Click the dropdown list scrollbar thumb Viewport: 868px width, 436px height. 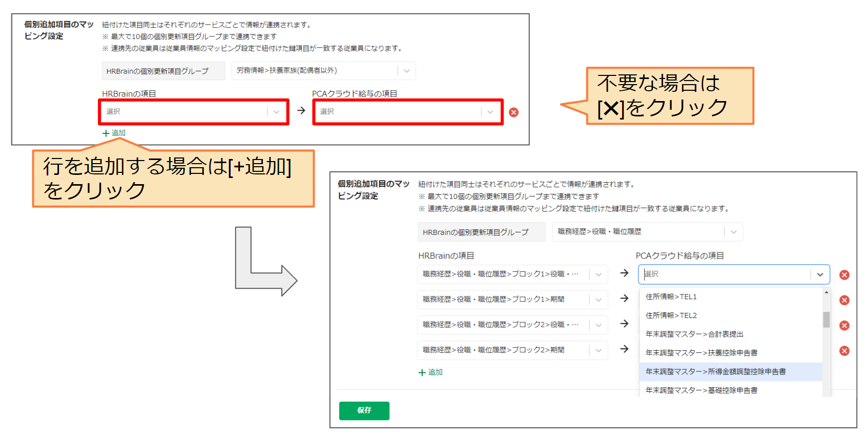click(826, 320)
